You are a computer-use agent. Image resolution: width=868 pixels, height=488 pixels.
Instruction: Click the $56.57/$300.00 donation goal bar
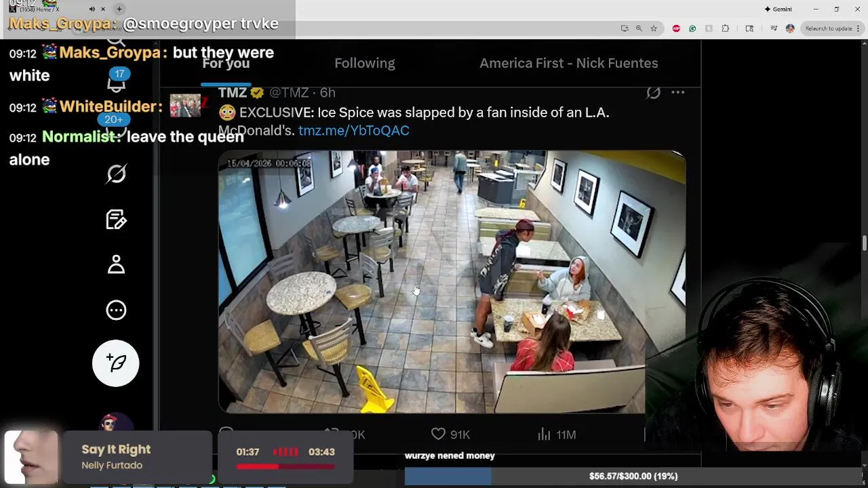[633, 476]
